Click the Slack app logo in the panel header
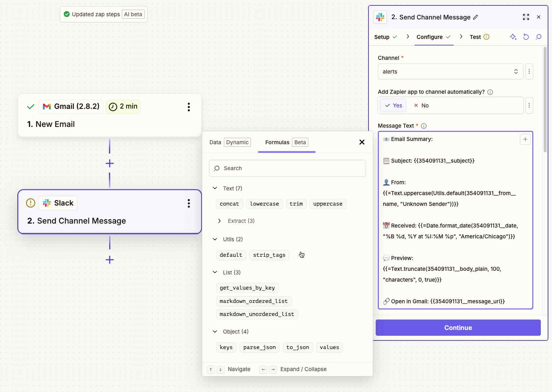Image resolution: width=552 pixels, height=392 pixels. coord(380,17)
